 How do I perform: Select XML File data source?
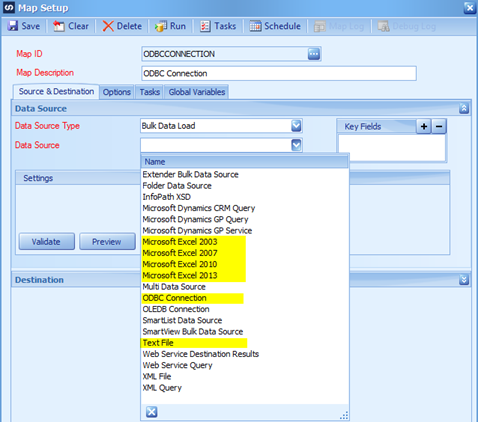[x=245, y=376]
